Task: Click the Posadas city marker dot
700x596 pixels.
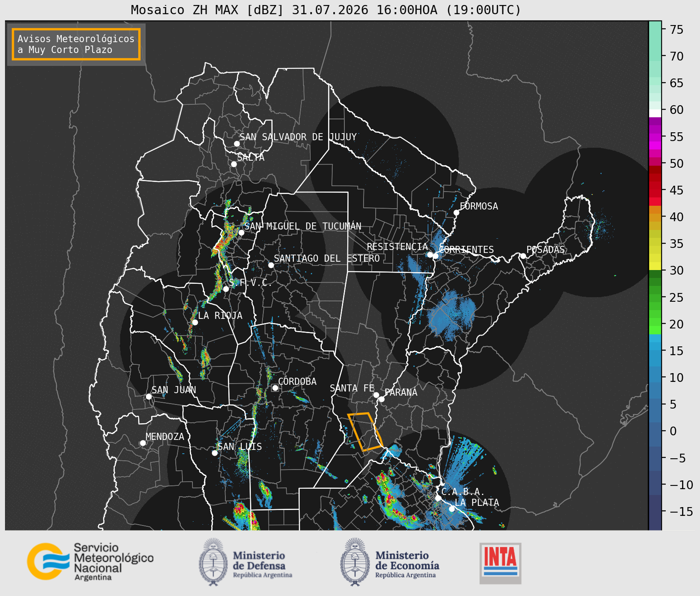Action: (523, 256)
